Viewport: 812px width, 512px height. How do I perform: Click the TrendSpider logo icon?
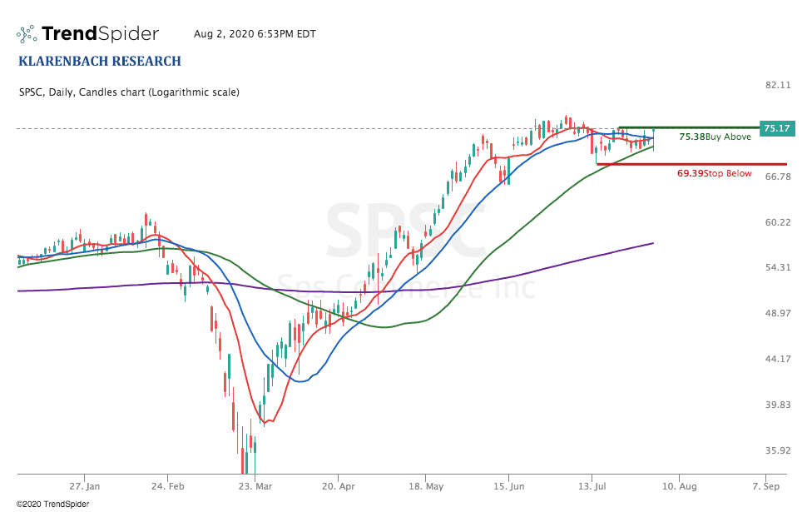pos(27,34)
